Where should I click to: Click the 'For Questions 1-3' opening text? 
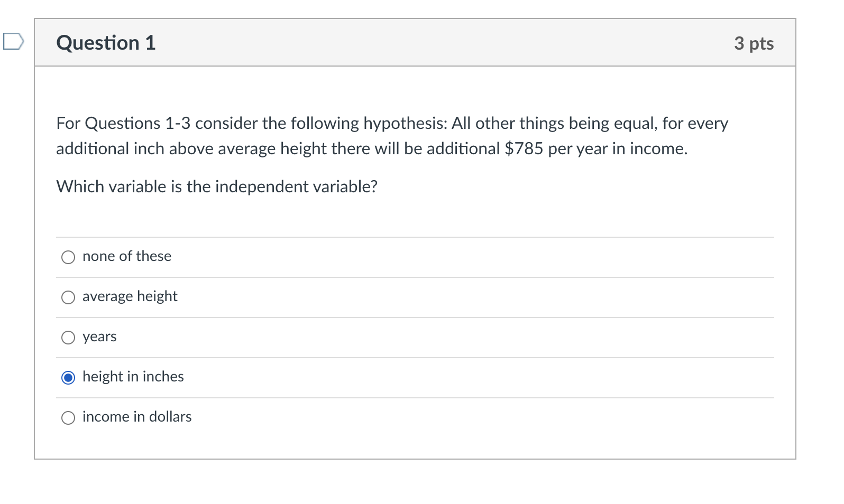click(123, 123)
